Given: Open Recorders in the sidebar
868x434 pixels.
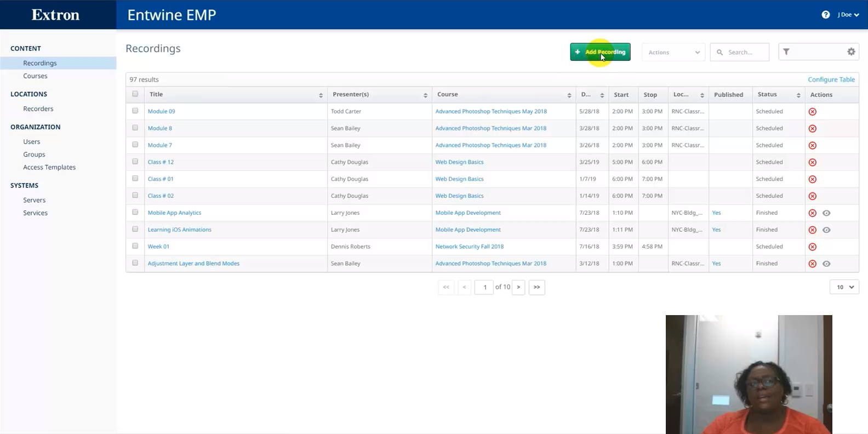Looking at the screenshot, I should 38,109.
